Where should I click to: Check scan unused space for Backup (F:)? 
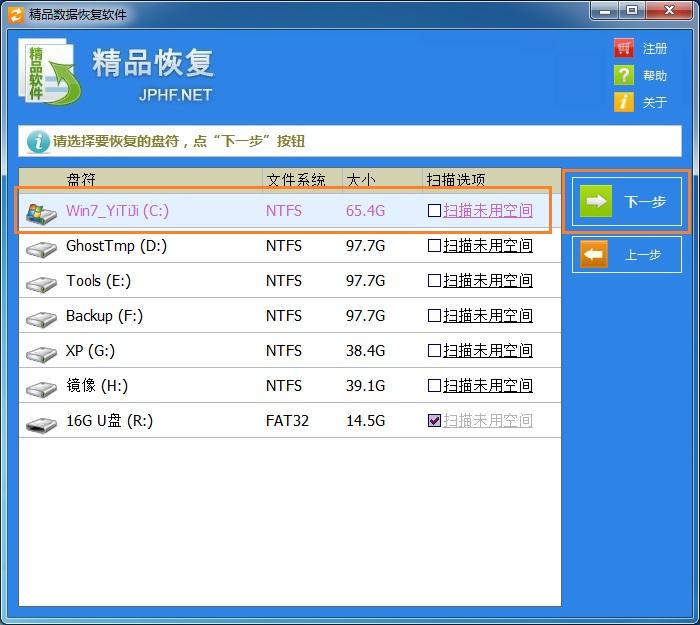click(434, 316)
